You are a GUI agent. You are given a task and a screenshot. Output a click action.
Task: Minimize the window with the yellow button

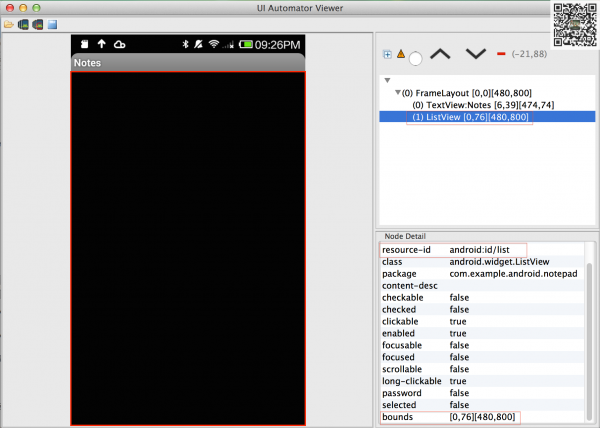click(23, 8)
